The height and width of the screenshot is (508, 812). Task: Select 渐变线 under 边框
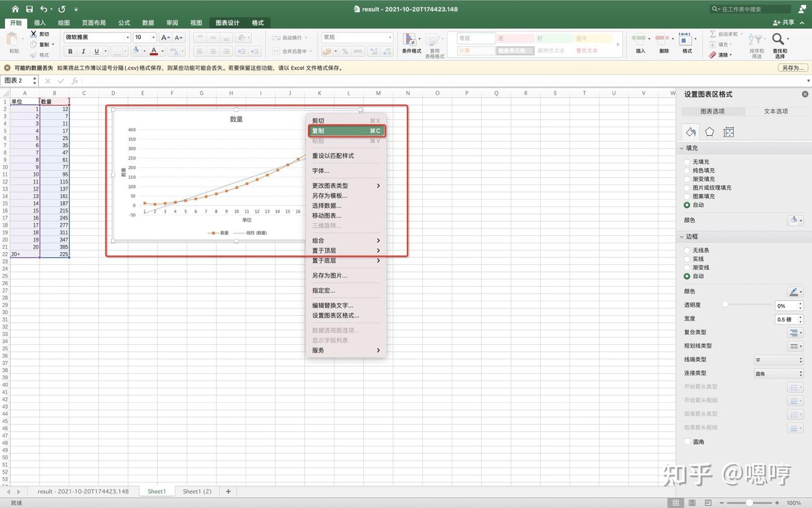[687, 267]
